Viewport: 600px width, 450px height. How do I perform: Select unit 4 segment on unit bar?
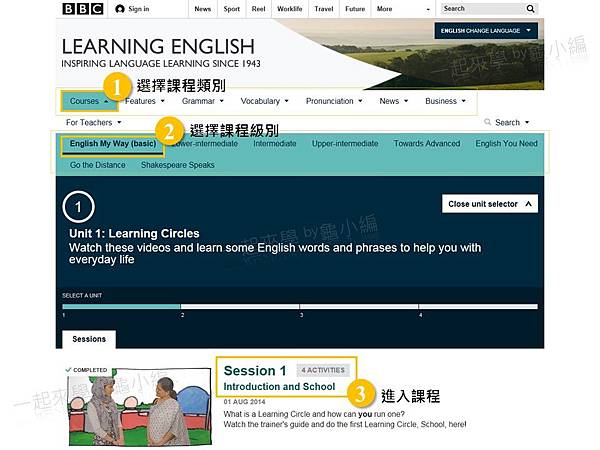pyautogui.click(x=478, y=307)
